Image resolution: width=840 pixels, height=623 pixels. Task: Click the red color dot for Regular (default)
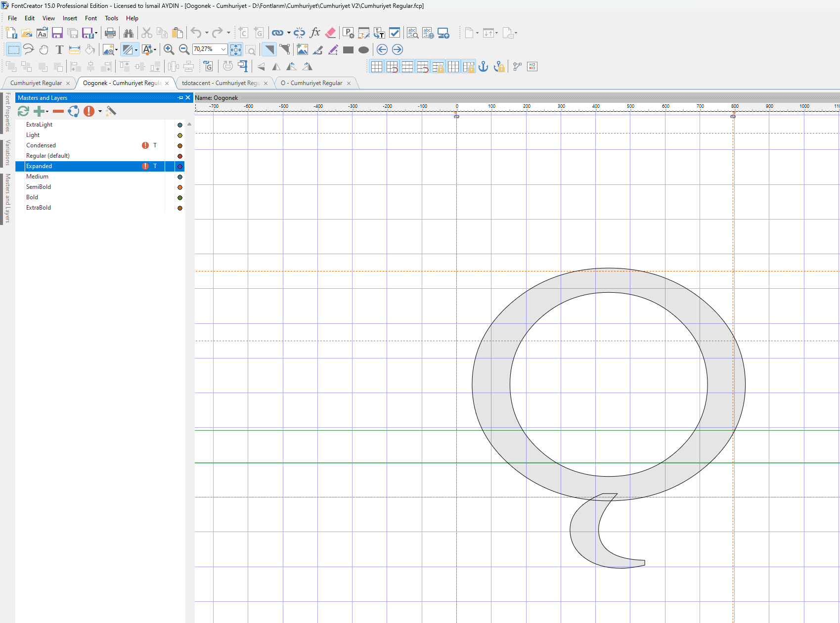click(180, 156)
